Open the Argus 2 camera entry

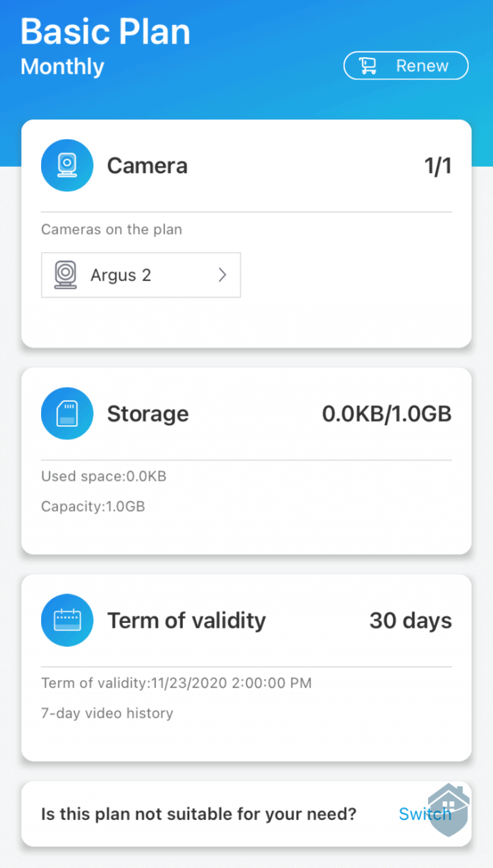pos(141,275)
